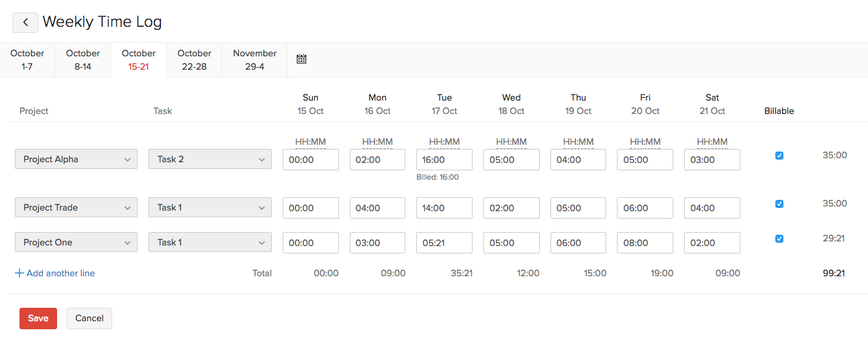This screenshot has height=342, width=868.
Task: Toggle Billable checkbox for Project Trade
Action: 779,204
